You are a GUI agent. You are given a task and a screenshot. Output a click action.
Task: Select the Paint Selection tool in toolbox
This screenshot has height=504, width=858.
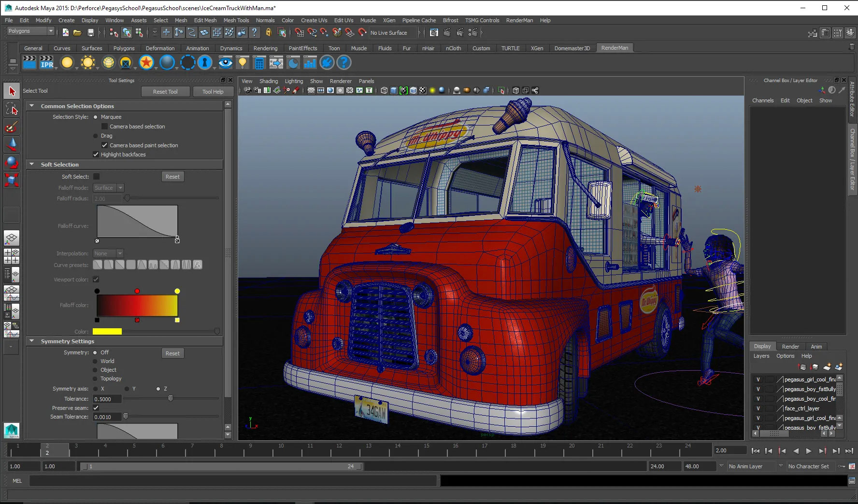(x=12, y=127)
